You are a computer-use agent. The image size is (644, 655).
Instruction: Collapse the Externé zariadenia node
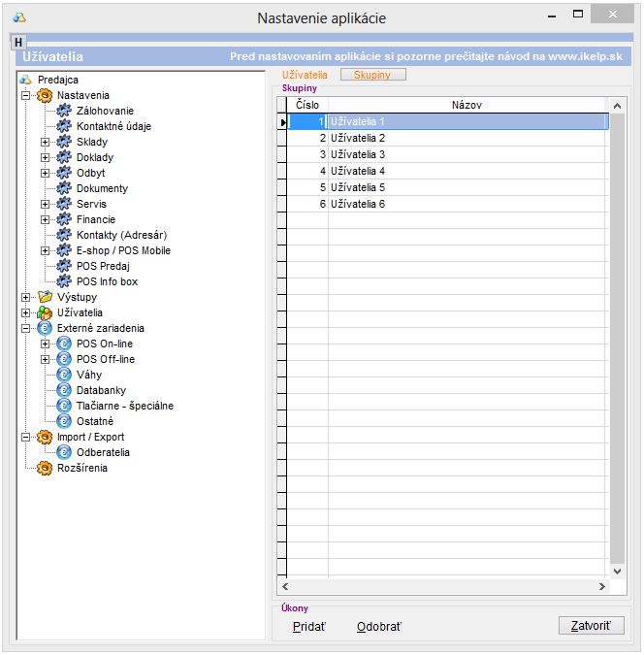click(x=25, y=328)
